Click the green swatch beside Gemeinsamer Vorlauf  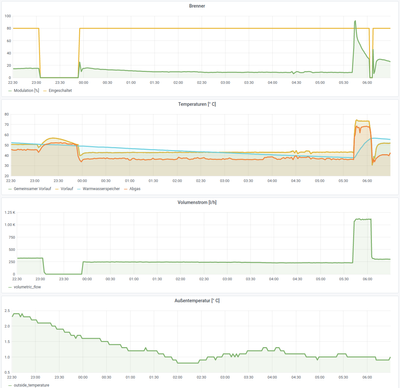click(x=10, y=189)
